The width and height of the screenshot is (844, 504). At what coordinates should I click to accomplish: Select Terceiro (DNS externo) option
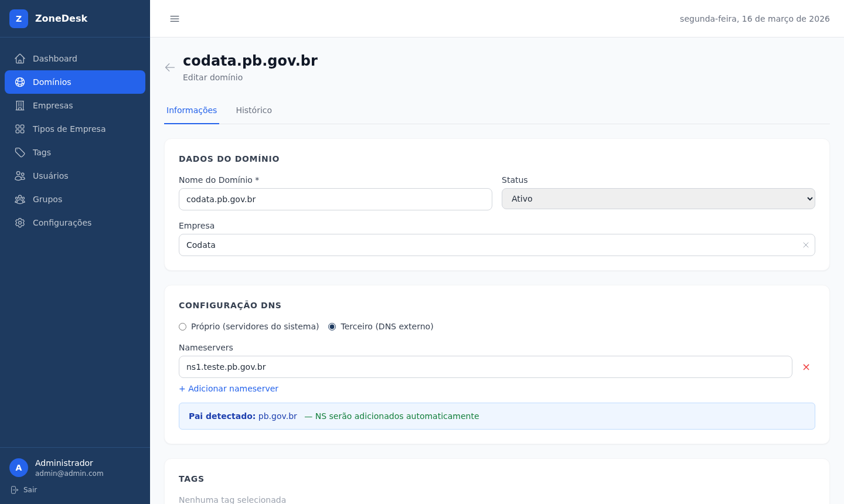click(332, 327)
